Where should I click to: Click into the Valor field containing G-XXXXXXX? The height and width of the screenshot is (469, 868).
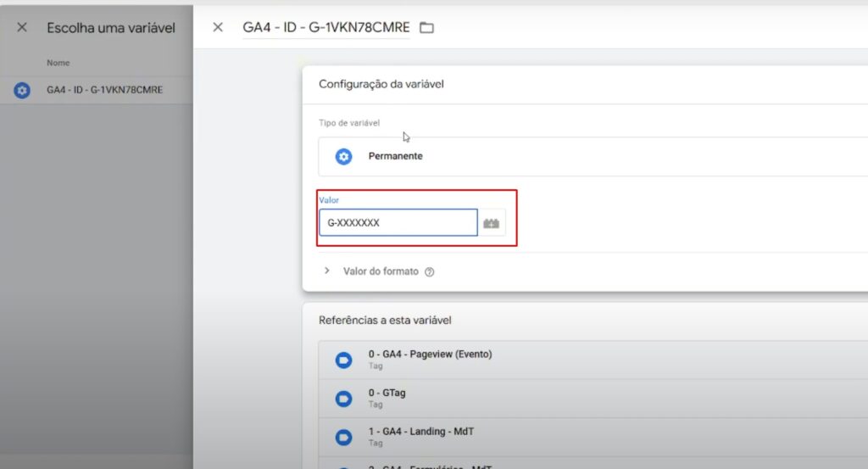point(398,223)
